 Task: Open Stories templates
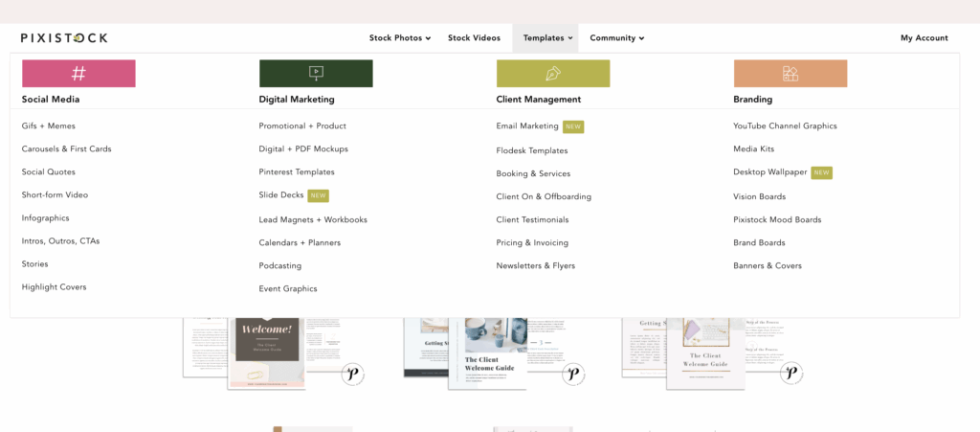click(x=35, y=264)
